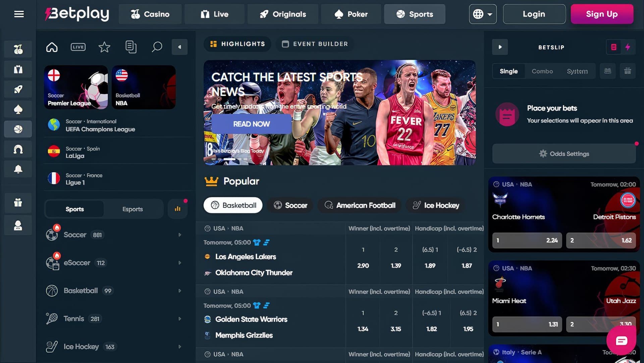The width and height of the screenshot is (644, 363).
Task: Click the Read Now banner button
Action: click(x=252, y=124)
